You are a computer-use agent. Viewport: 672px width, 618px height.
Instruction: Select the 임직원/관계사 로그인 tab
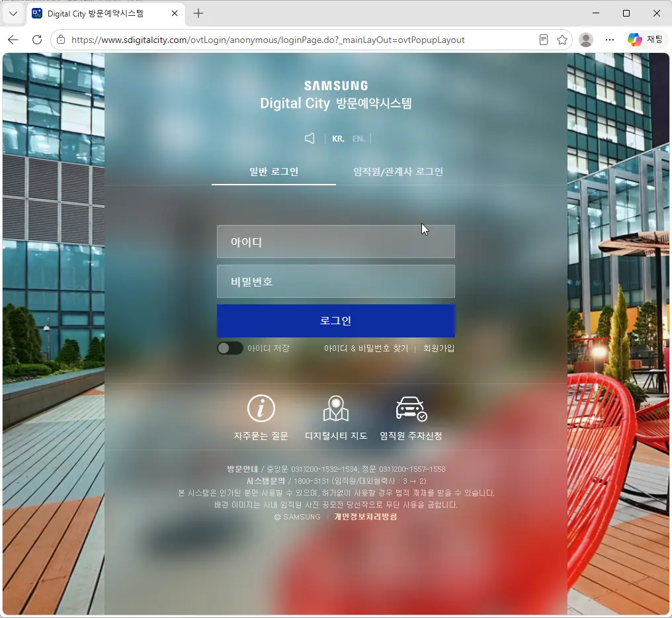pos(398,172)
